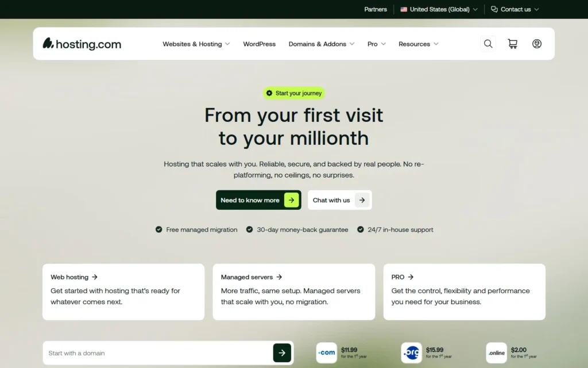Expand Websites & Hosting menu

coord(196,44)
